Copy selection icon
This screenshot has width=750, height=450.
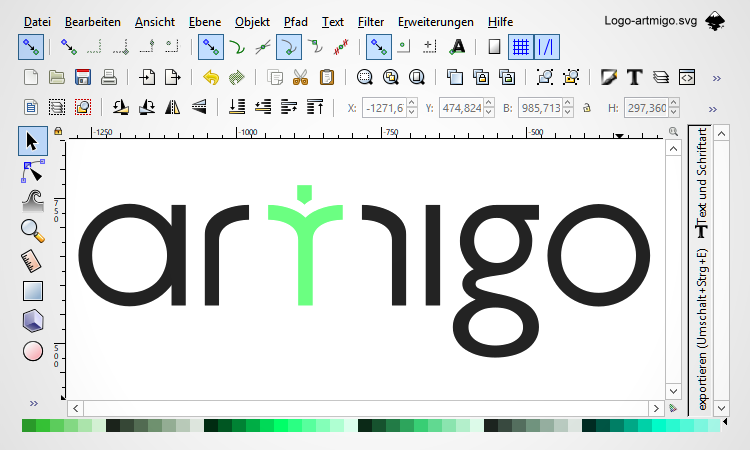(275, 77)
